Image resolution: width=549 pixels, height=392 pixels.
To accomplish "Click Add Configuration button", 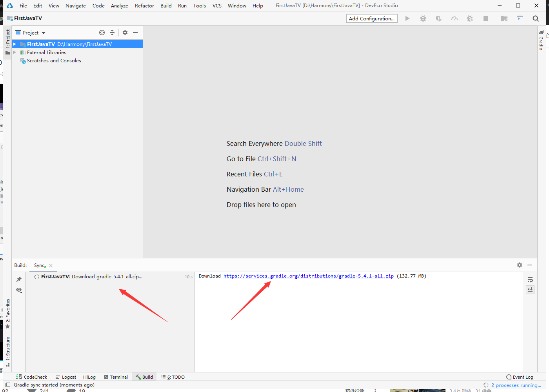I will pyautogui.click(x=372, y=18).
